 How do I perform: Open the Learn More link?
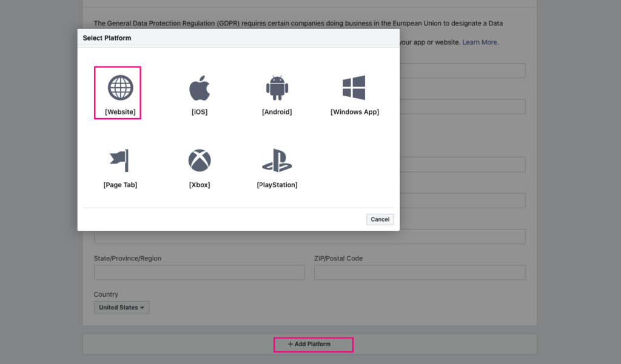[480, 42]
